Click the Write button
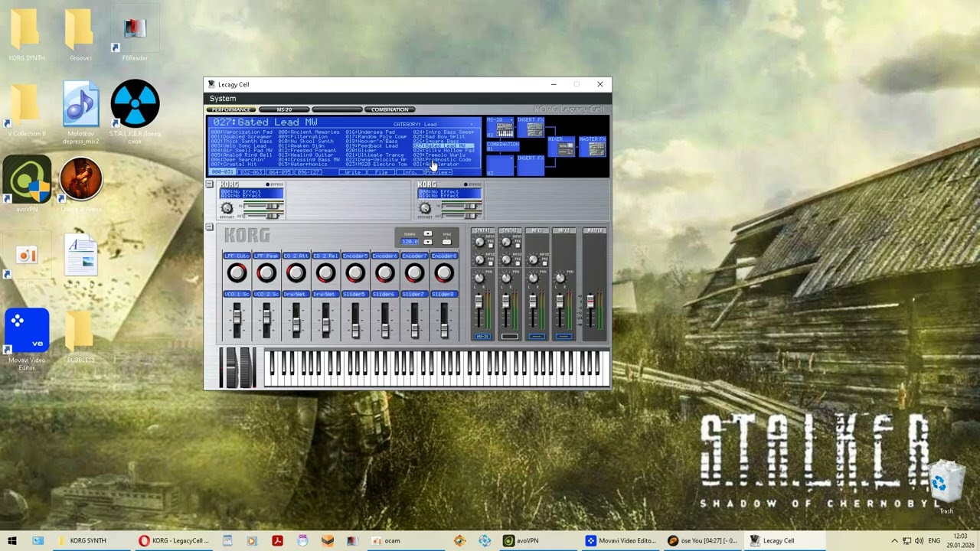This screenshot has height=551, width=980. pyautogui.click(x=352, y=172)
